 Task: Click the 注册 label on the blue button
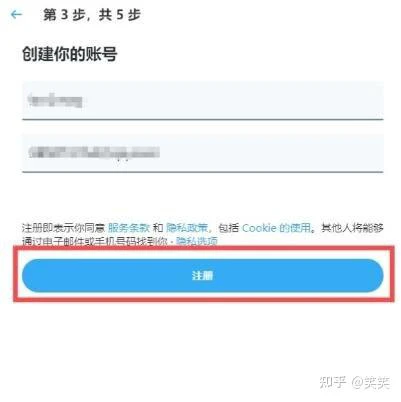click(203, 275)
